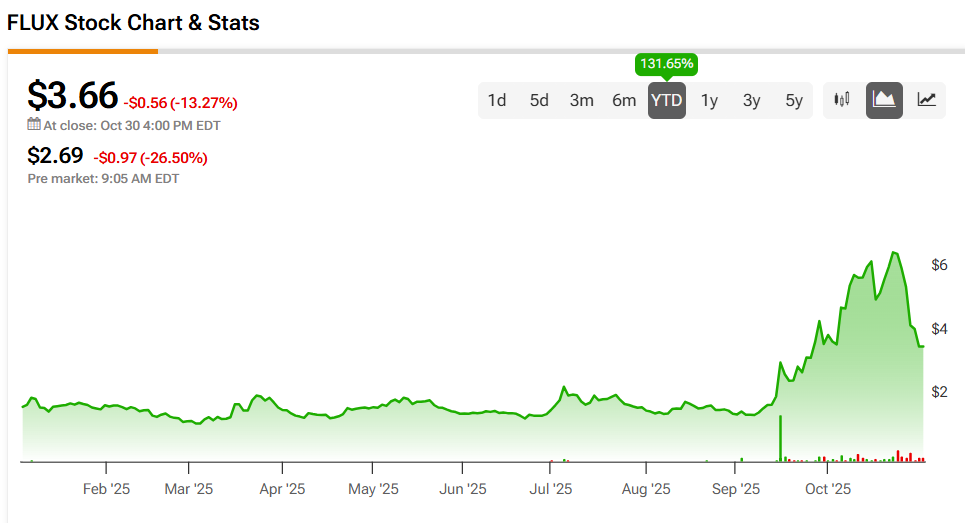Switch to candlestick chart view
The image size is (965, 523).
842,100
